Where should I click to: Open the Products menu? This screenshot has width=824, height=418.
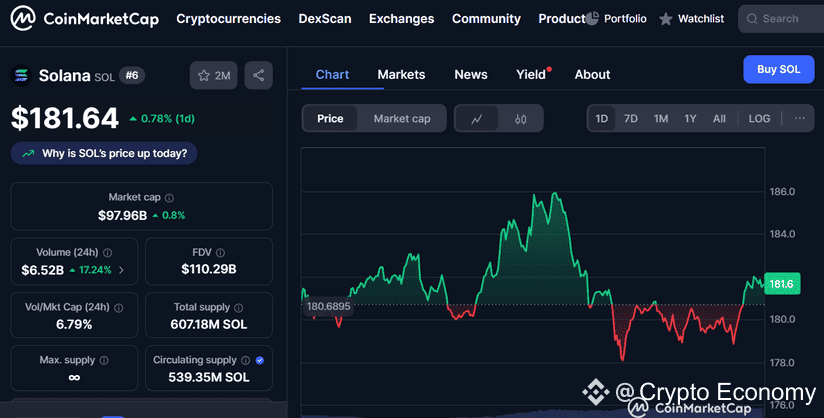(x=561, y=19)
